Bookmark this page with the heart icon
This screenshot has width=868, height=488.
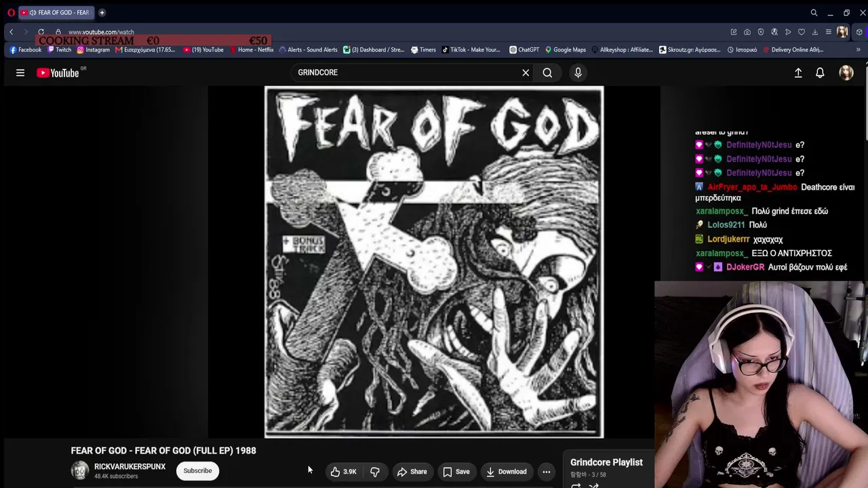tap(802, 32)
